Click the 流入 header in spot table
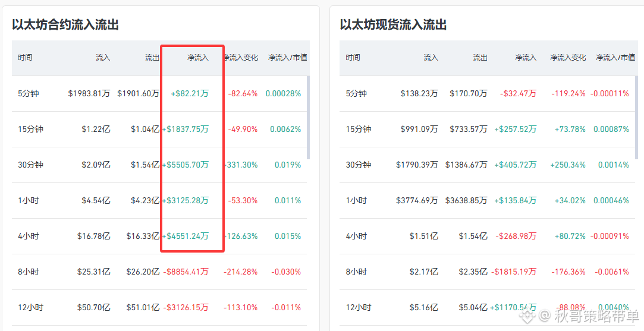Screen dimensions: 644x331 [x=431, y=58]
